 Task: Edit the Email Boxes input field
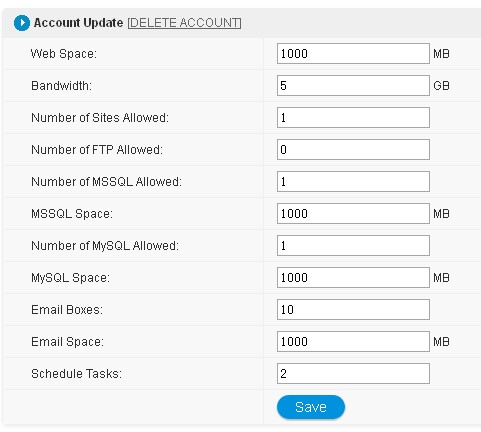(x=353, y=309)
